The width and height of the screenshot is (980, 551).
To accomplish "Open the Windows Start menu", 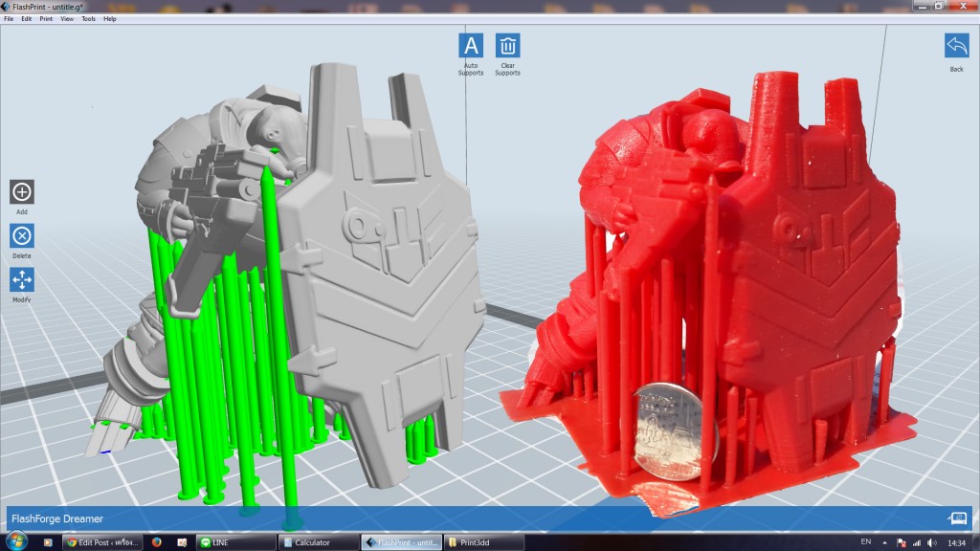I will [x=16, y=541].
